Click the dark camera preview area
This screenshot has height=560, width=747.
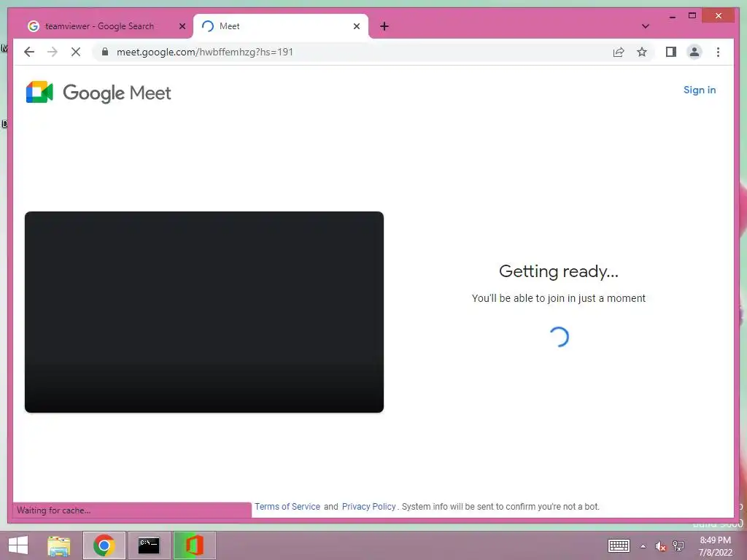204,312
